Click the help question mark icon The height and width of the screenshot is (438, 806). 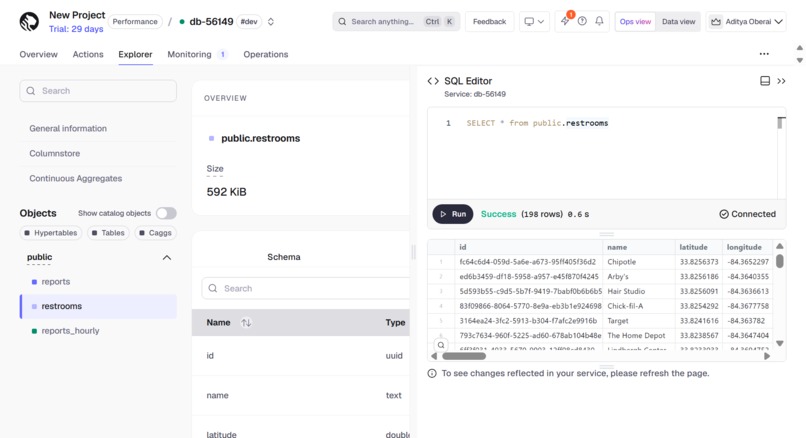tap(582, 21)
